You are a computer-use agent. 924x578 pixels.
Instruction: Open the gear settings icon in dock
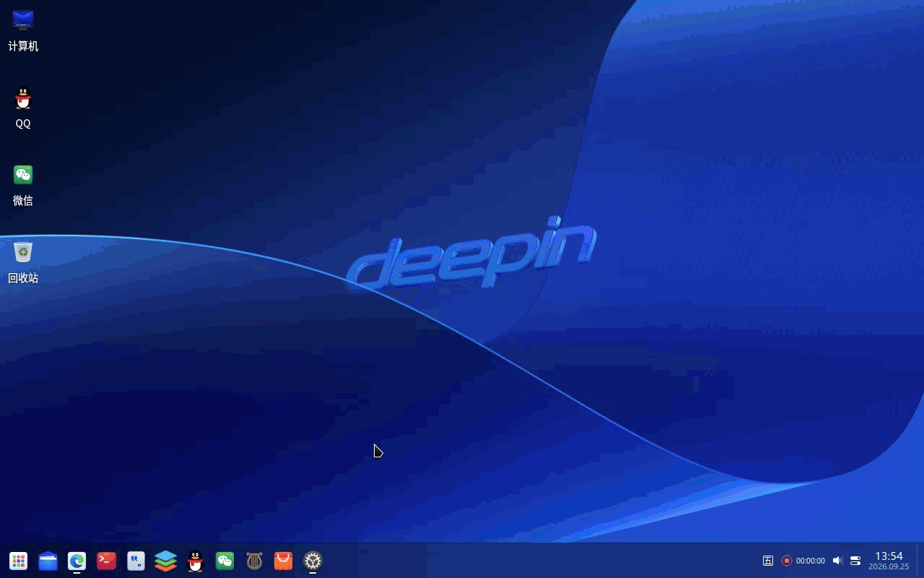313,561
